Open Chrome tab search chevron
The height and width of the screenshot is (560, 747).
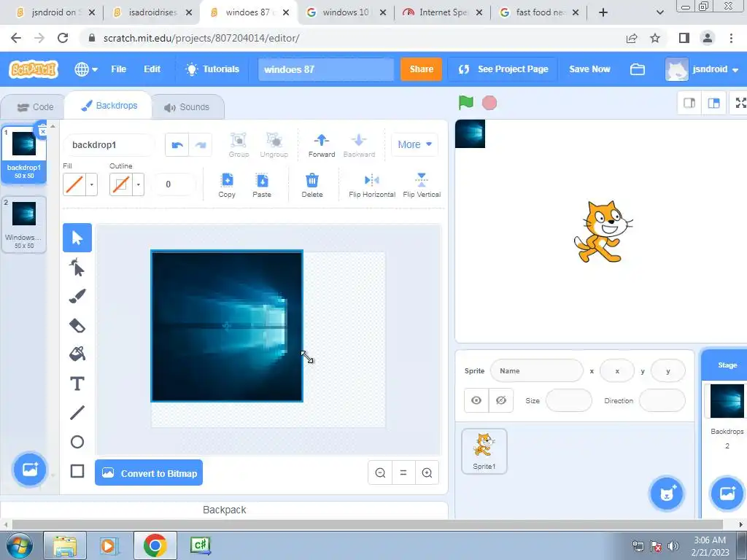coord(659,12)
